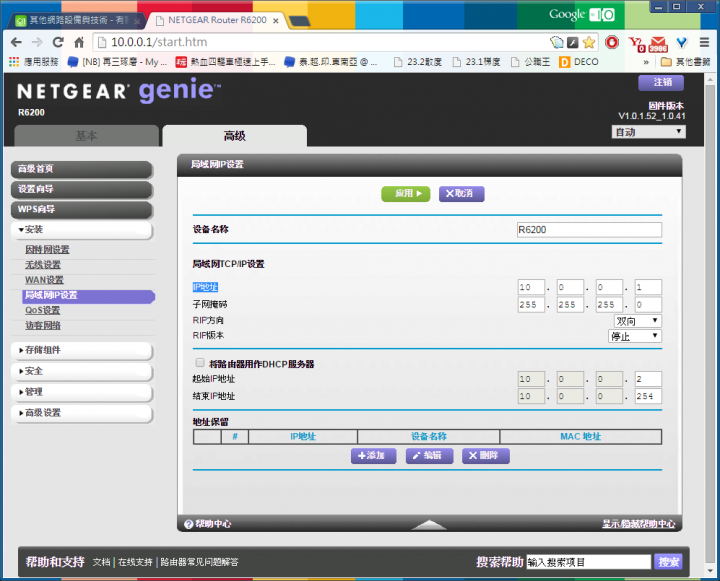Open QoS Setup (QoS设置) link
Screen dimensions: 720x581
pos(42,310)
